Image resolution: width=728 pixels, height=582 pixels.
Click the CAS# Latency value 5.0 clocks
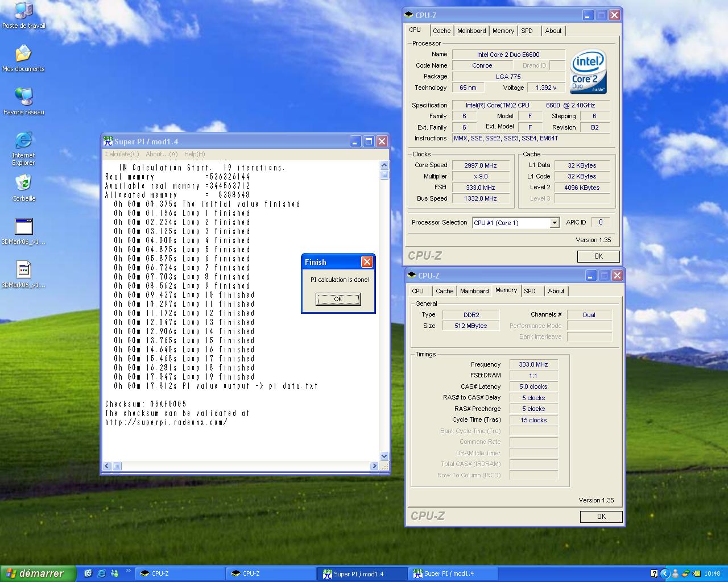(533, 386)
